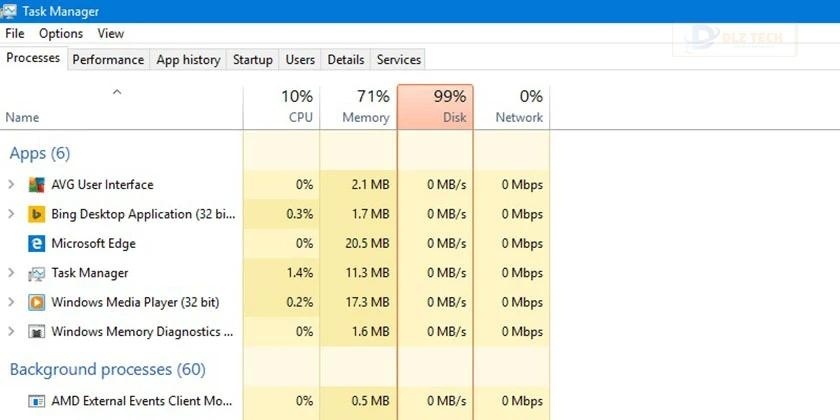The height and width of the screenshot is (420, 840).
Task: Collapse the column header chevron above Name
Action: click(x=117, y=92)
